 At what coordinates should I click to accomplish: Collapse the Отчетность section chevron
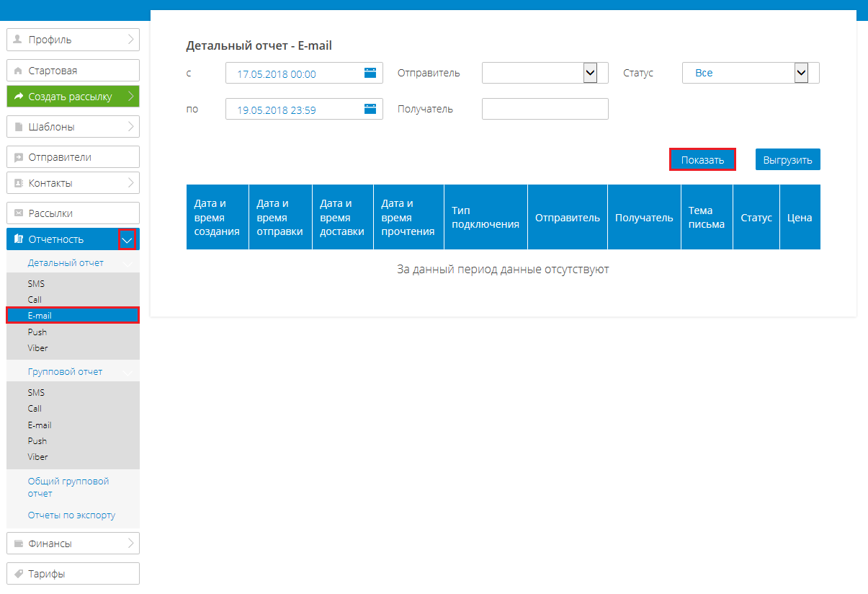(127, 240)
